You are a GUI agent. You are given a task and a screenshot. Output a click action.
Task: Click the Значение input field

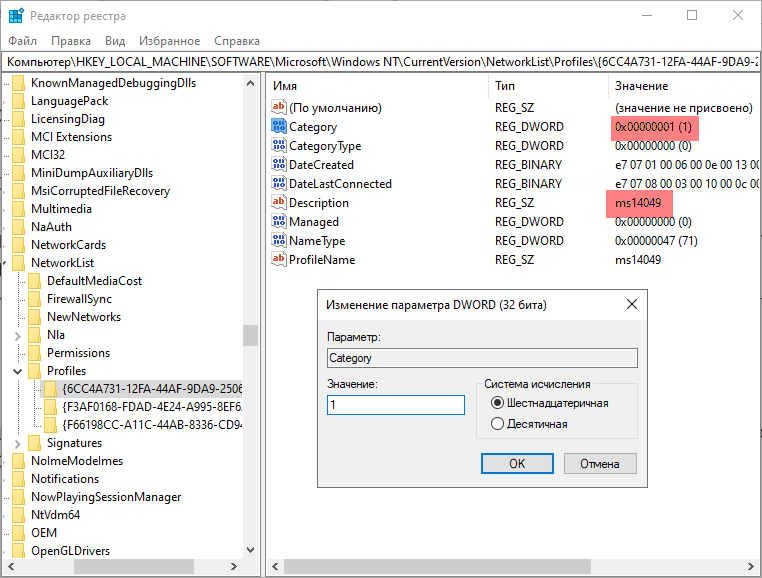click(395, 405)
